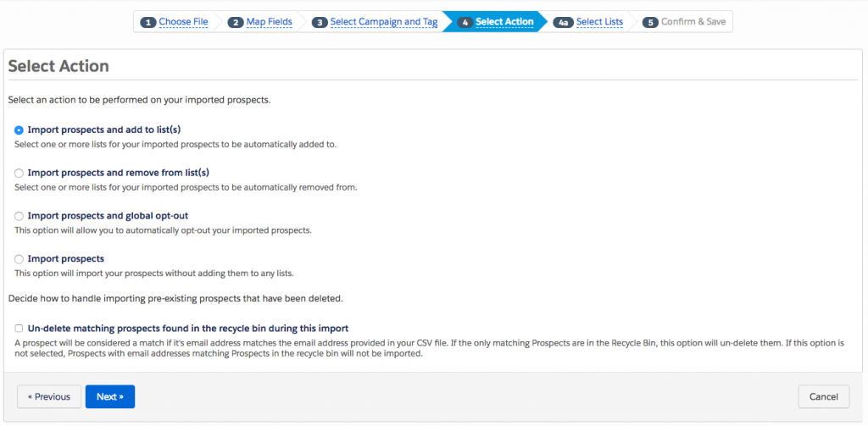Enable un-delete matching prospects checkbox

point(19,328)
